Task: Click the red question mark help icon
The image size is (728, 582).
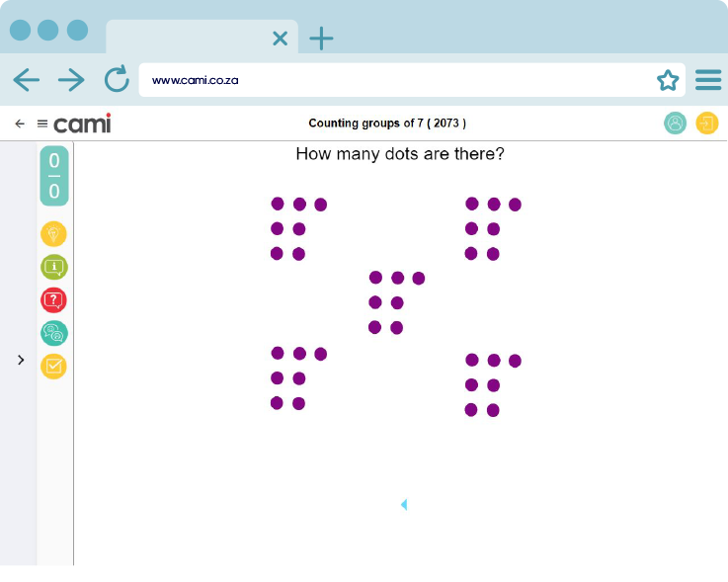Action: (54, 300)
